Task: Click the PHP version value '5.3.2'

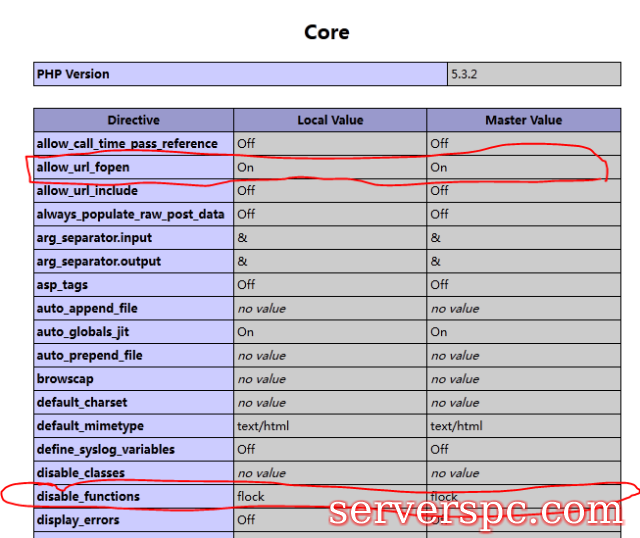Action: click(x=464, y=74)
